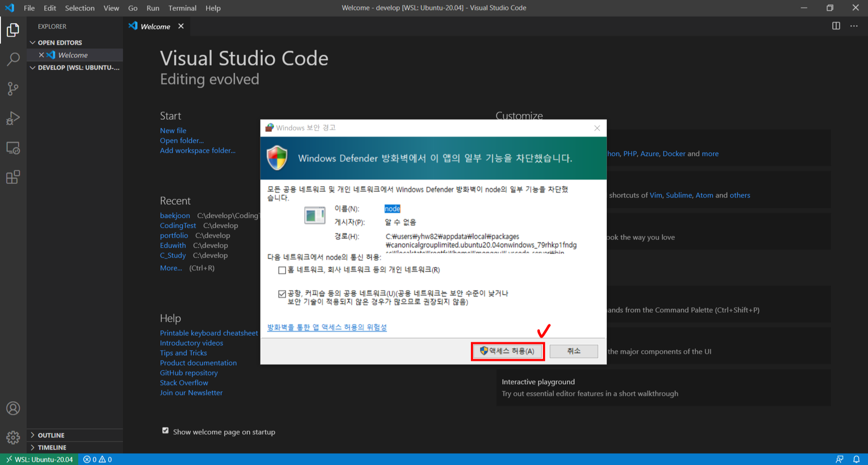The height and width of the screenshot is (465, 868).
Task: Open the Explorer view in activity bar
Action: [13, 30]
